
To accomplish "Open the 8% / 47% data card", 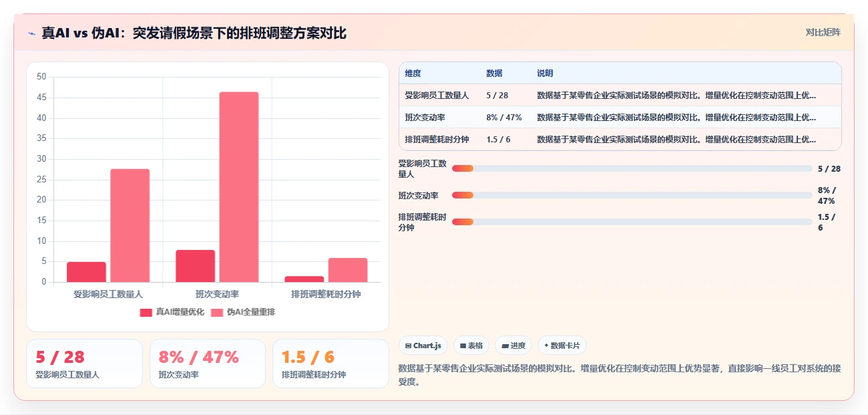I will 208,364.
